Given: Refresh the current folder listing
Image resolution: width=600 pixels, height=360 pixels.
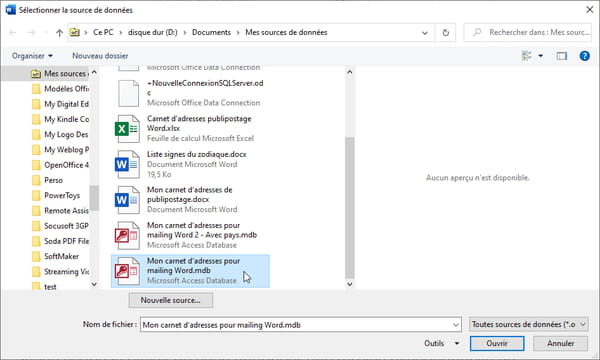Looking at the screenshot, I should (x=445, y=33).
